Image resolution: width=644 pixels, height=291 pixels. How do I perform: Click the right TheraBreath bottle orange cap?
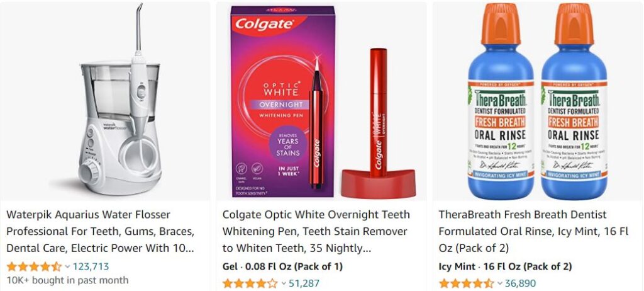point(574,24)
